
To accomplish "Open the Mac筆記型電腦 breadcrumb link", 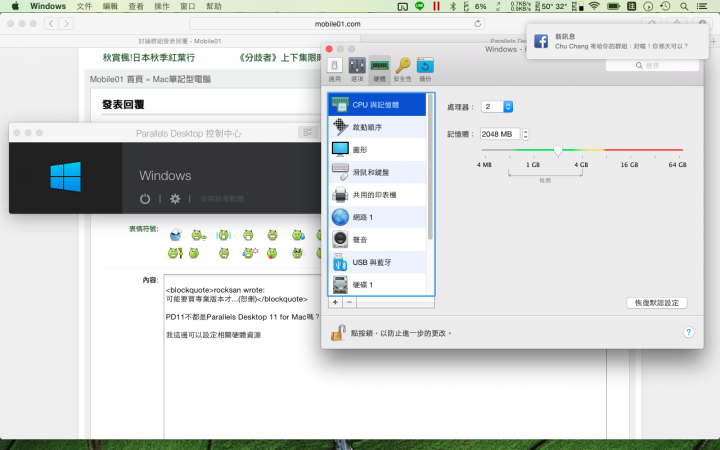I will tap(181, 79).
